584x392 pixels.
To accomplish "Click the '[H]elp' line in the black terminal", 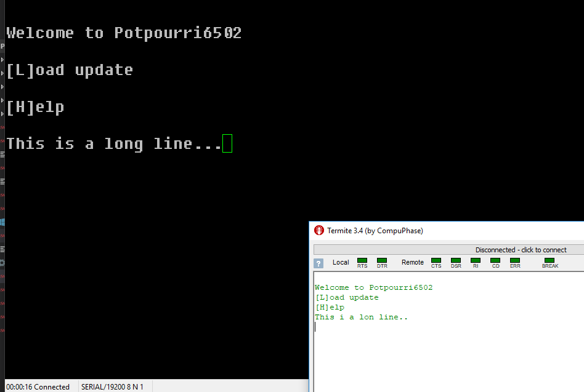I will click(35, 107).
